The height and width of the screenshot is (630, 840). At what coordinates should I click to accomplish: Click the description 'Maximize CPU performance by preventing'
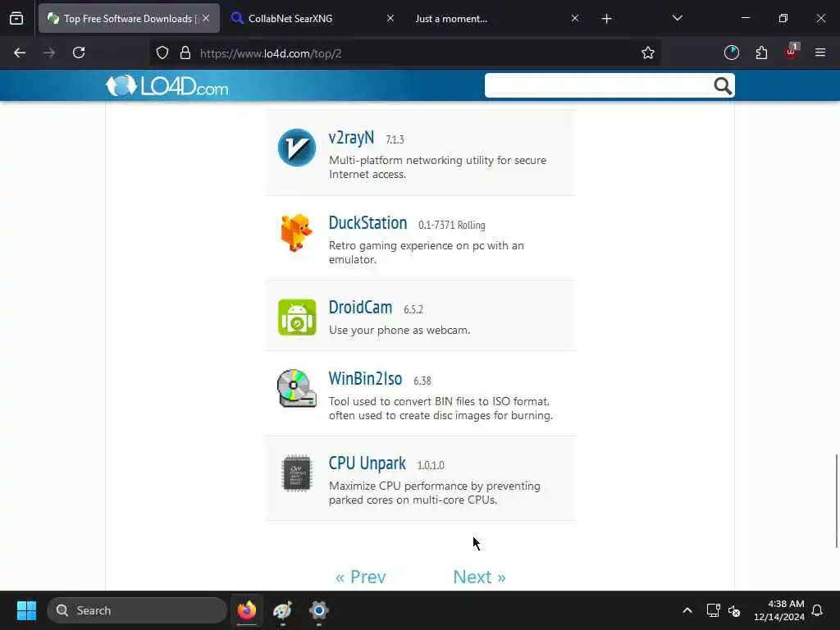(x=435, y=493)
